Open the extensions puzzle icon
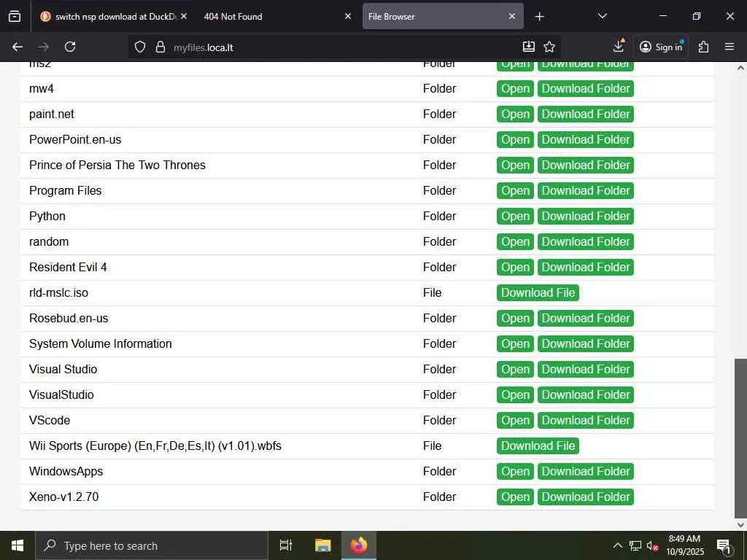This screenshot has width=747, height=560. click(704, 47)
